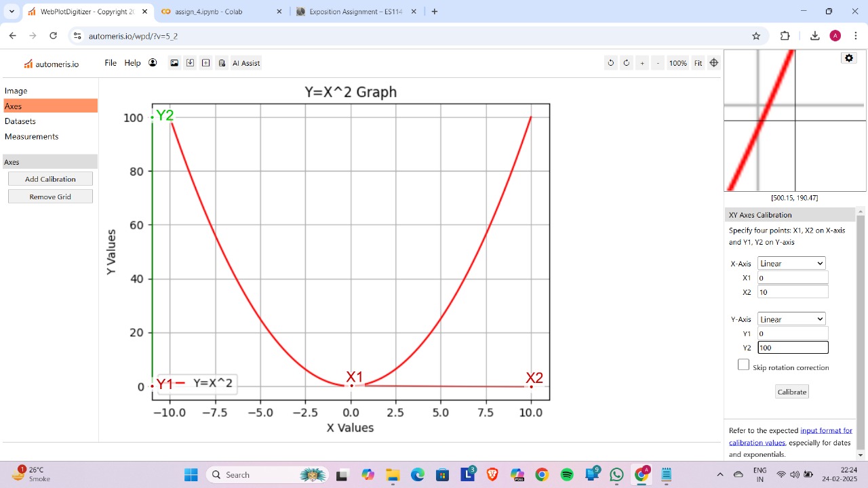The height and width of the screenshot is (488, 868).
Task: Select the zoom in plus icon
Action: point(642,62)
